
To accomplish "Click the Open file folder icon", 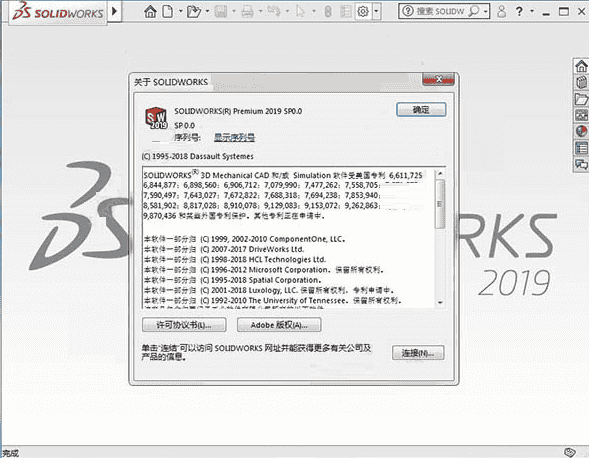I will [194, 12].
